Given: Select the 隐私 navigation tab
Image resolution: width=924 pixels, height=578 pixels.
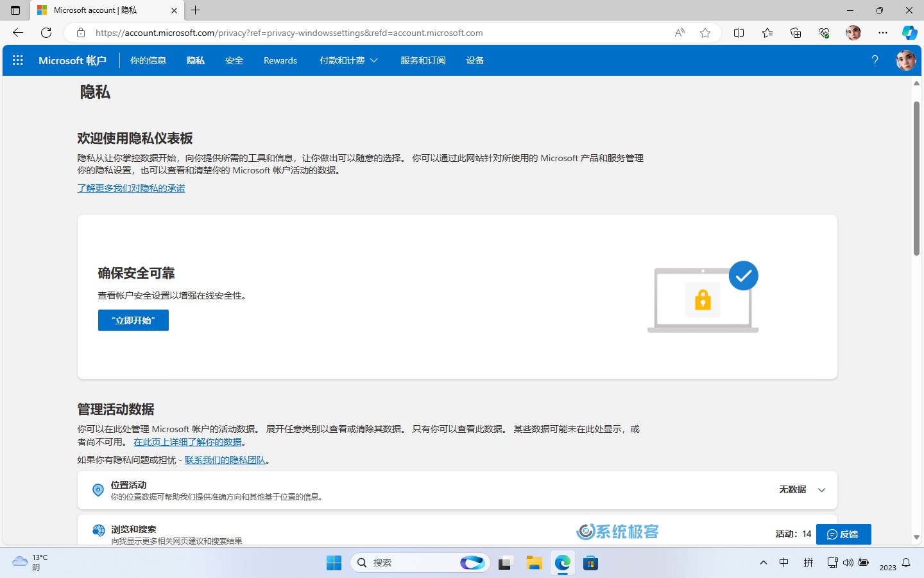Looking at the screenshot, I should (196, 60).
